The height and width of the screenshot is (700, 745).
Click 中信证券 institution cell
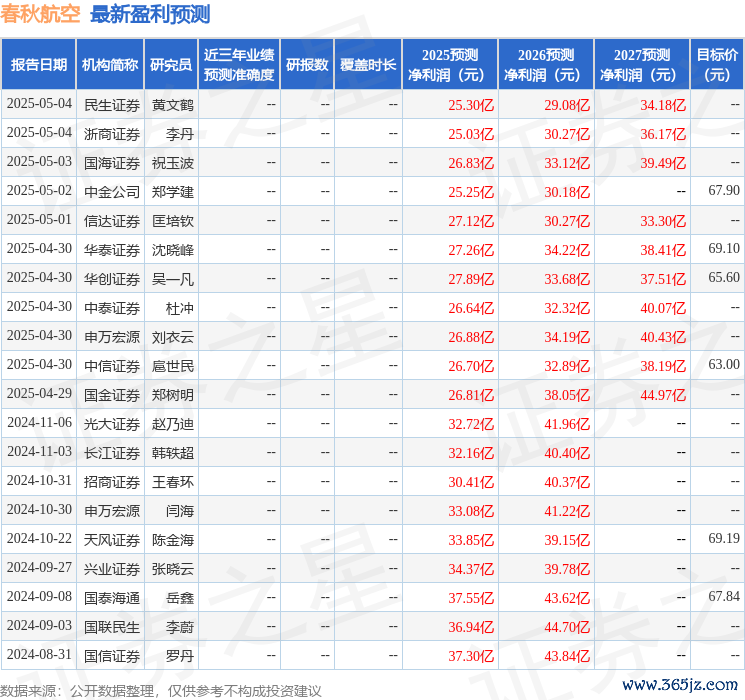[x=112, y=366]
